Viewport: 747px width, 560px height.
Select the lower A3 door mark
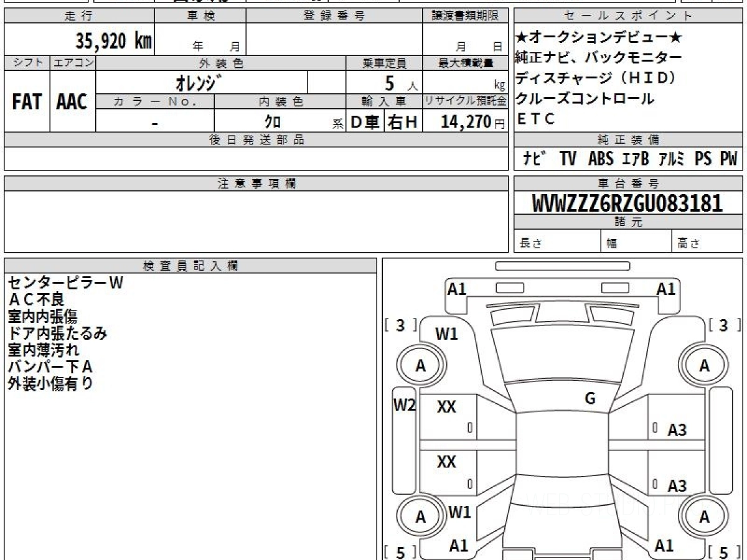click(677, 486)
